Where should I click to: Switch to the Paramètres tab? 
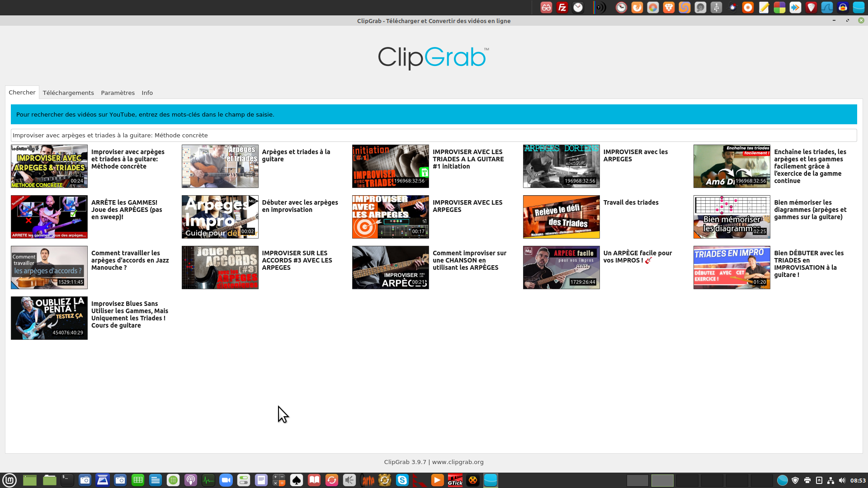118,93
